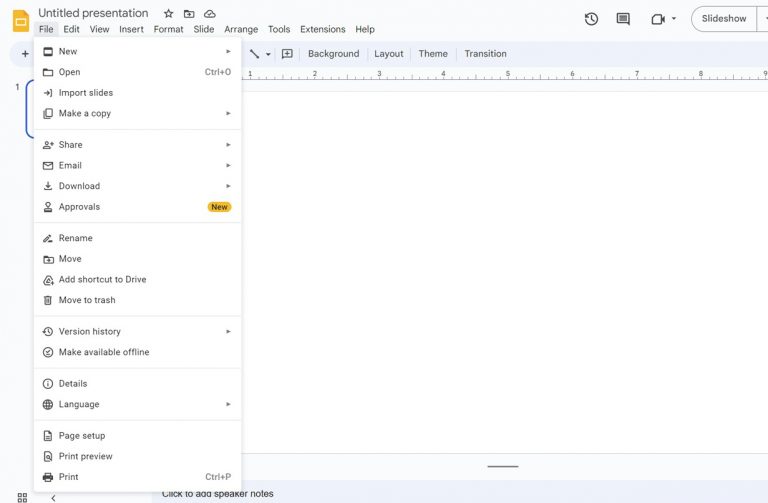Select Move to trash
The image size is (768, 503).
tap(138, 300)
